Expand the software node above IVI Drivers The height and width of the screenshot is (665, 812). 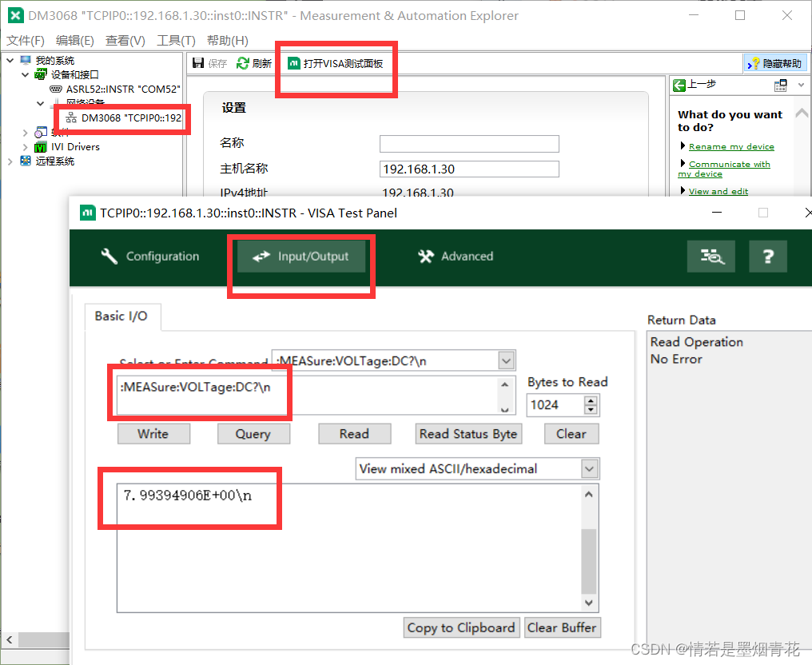25,133
